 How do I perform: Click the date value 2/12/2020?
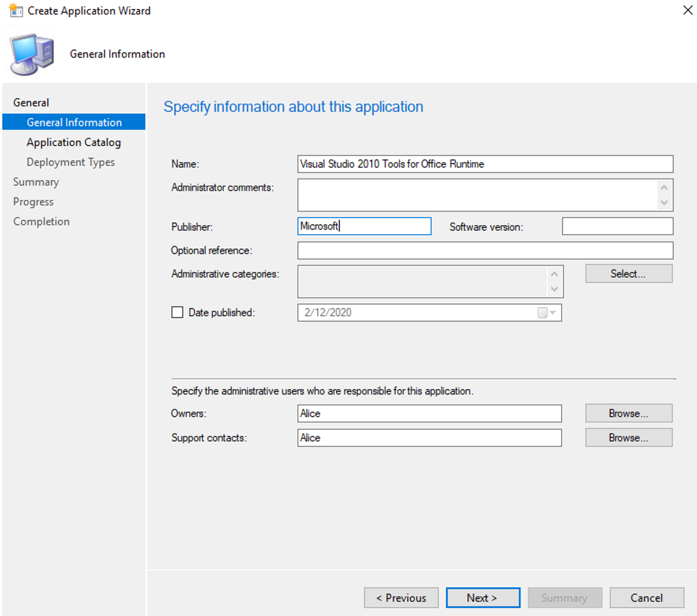[x=328, y=312]
